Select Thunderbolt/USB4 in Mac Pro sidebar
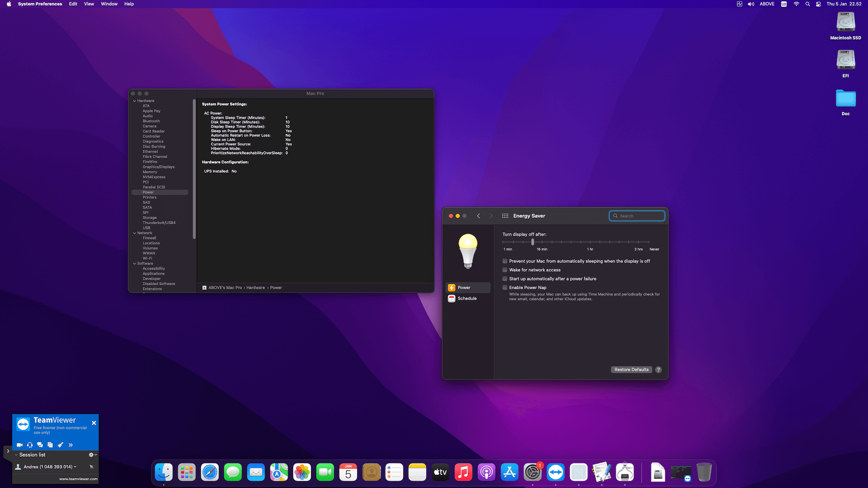868x488 pixels. click(x=159, y=223)
